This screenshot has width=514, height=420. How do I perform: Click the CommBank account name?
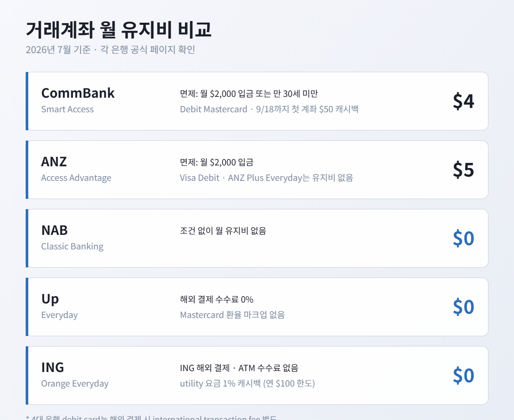(x=78, y=93)
